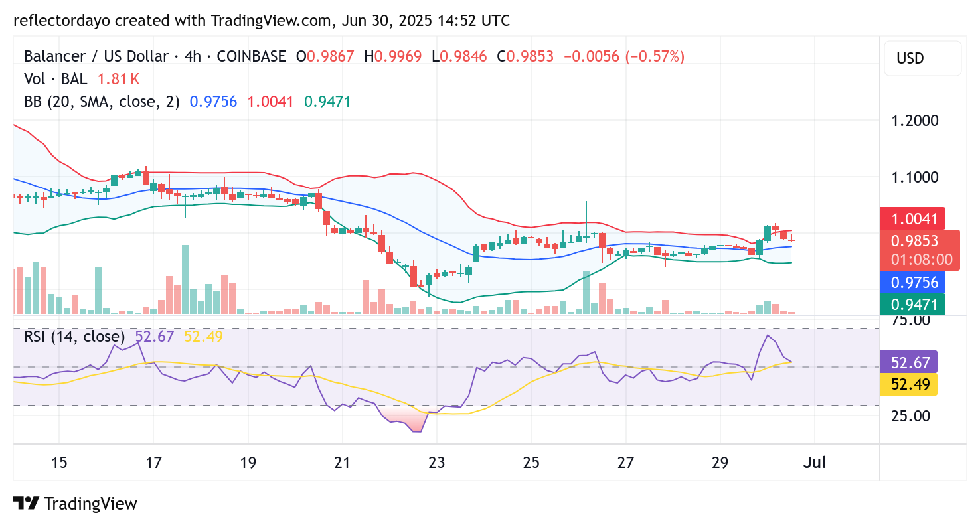
Task: Click the blue BB basis value 0.9756 in legend
Action: (x=213, y=102)
